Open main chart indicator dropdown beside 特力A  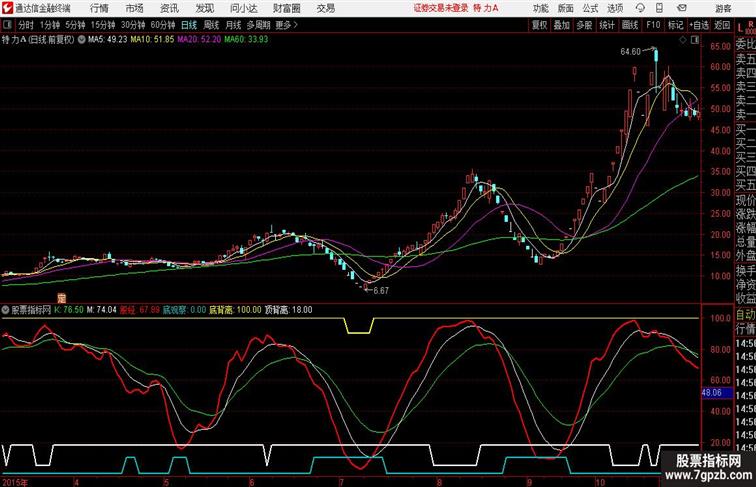tap(81, 40)
